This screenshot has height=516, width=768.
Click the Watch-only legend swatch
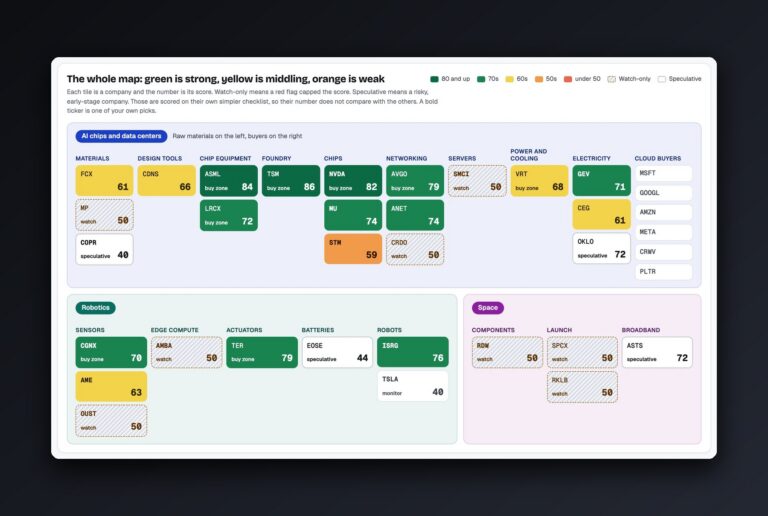(611, 79)
